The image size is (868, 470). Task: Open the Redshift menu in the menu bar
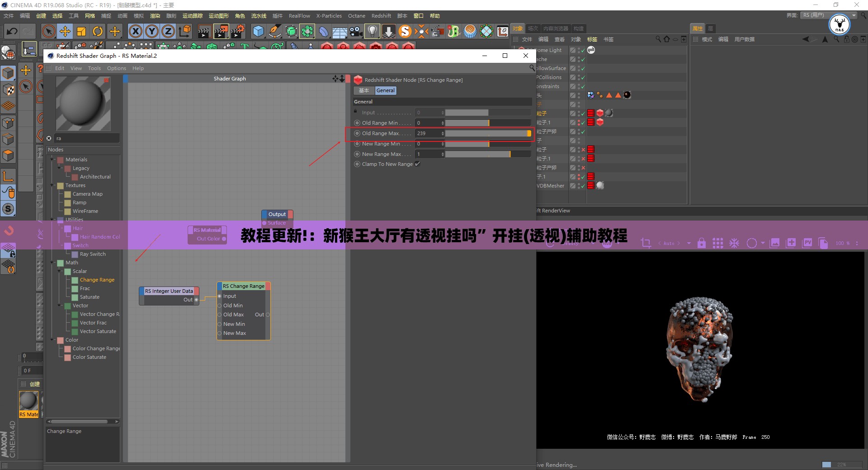(x=381, y=16)
